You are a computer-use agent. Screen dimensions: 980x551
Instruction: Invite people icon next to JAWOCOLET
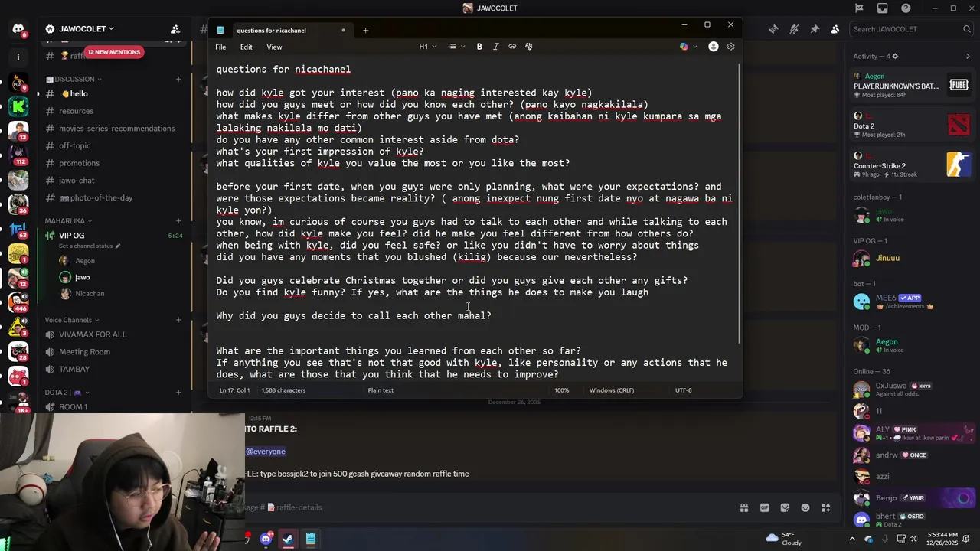pyautogui.click(x=175, y=29)
